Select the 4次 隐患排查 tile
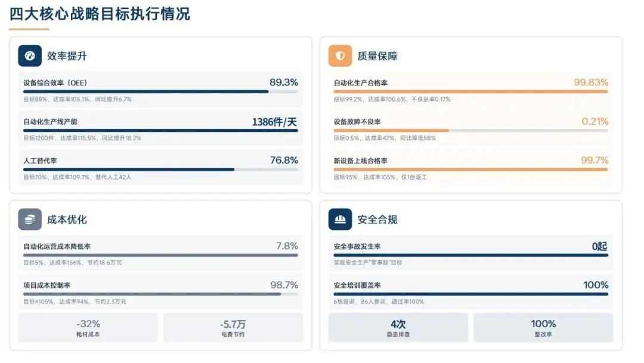 pyautogui.click(x=398, y=328)
